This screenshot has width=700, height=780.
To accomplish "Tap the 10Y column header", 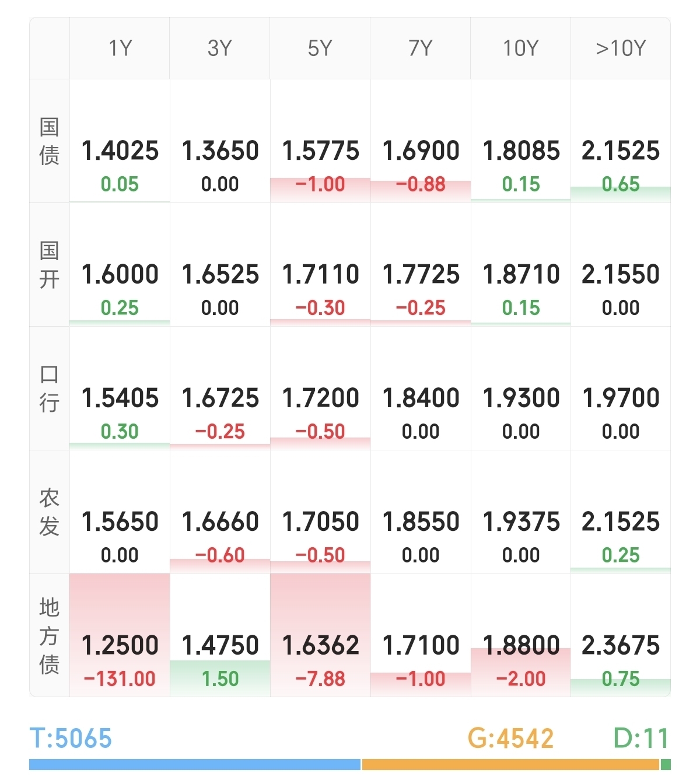I will pyautogui.click(x=520, y=48).
